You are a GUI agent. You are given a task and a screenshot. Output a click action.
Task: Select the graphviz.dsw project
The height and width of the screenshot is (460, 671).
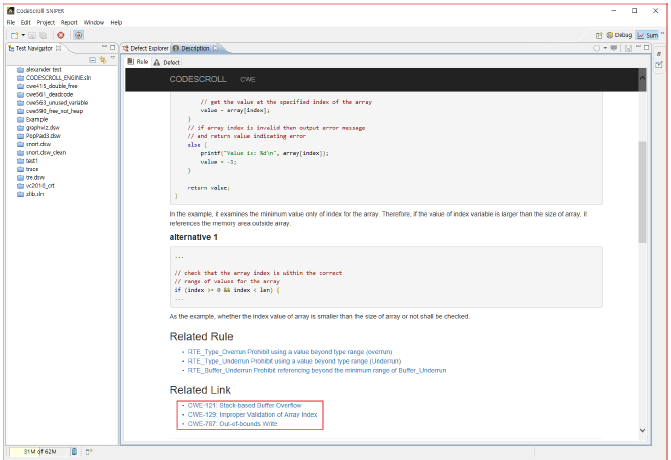click(x=38, y=128)
